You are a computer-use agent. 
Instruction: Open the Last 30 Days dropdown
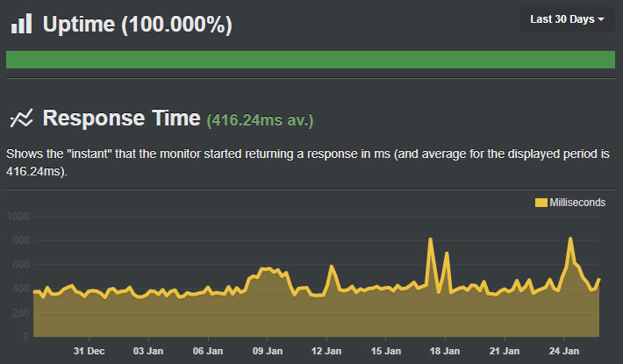coord(567,19)
